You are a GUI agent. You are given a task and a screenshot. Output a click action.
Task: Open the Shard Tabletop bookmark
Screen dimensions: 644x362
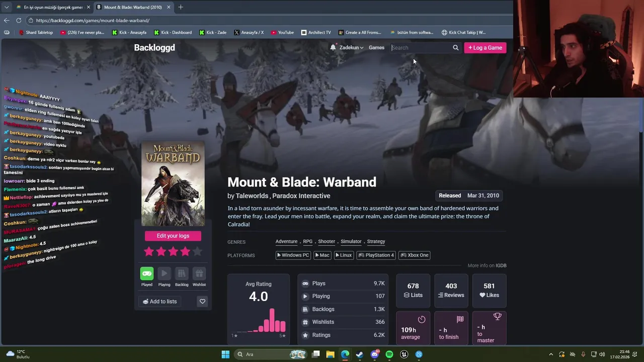36,32
